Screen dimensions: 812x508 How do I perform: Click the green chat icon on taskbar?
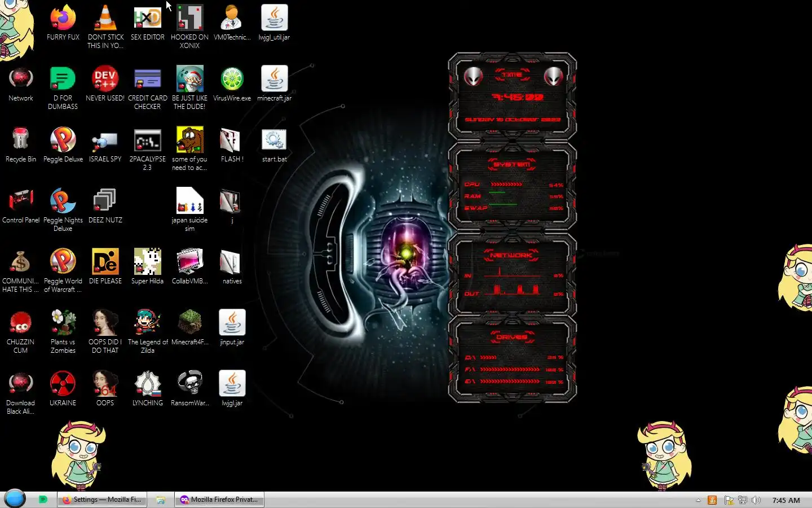[43, 500]
